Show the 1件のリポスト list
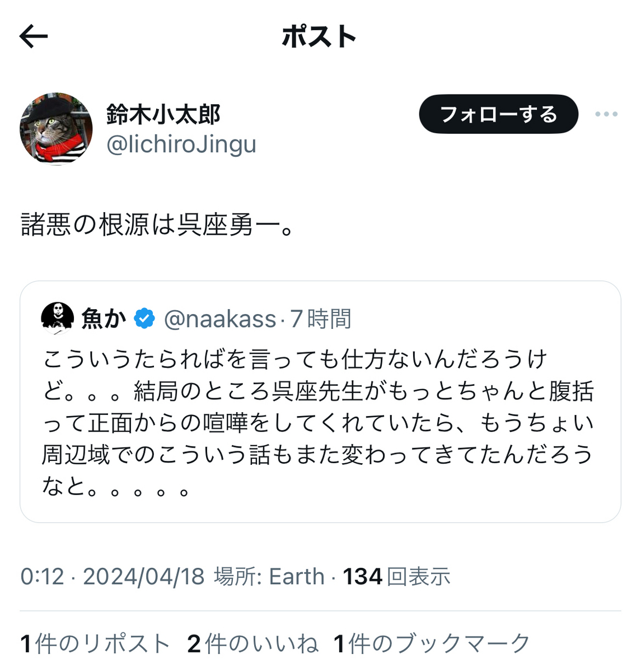Screen dimensions: 641x672 (95, 644)
